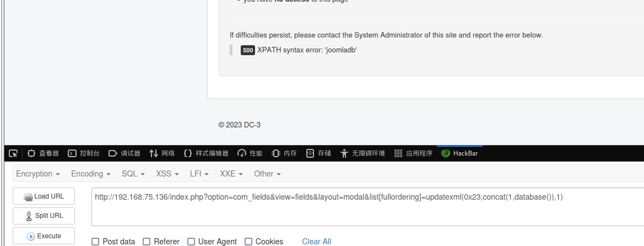The image size is (644, 246).
Task: Open the Performance (性能) tab
Action: (x=250, y=153)
